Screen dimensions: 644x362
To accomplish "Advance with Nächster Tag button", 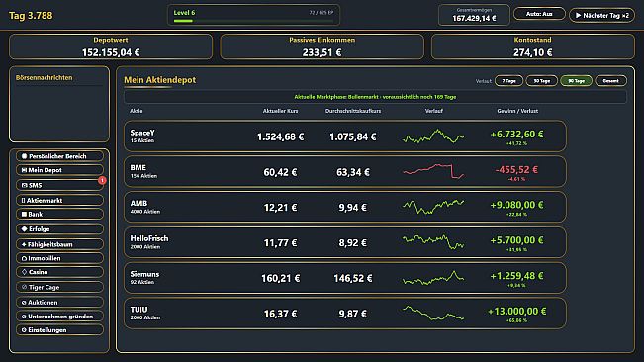I will pos(601,15).
